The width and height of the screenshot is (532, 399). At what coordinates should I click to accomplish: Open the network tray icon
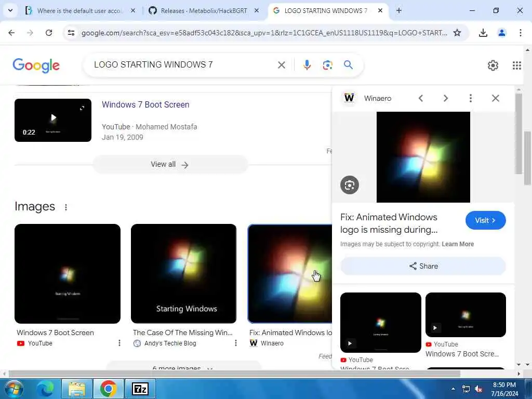tap(466, 389)
